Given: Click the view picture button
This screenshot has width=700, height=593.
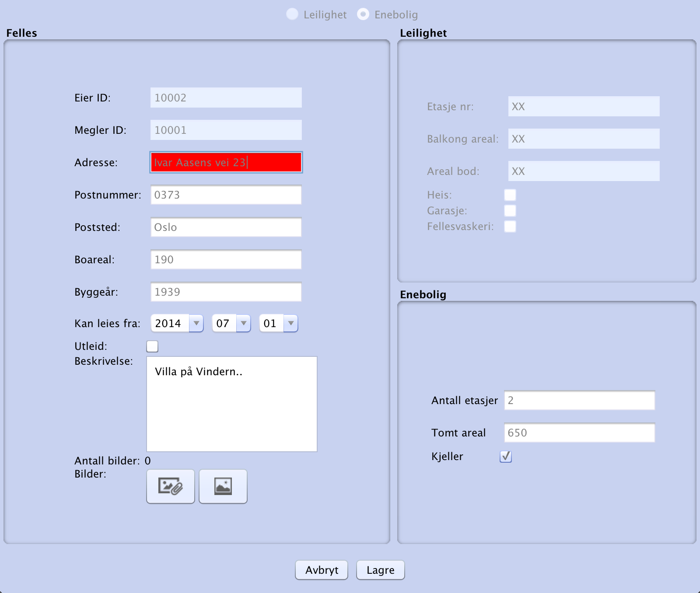Looking at the screenshot, I should pos(223,486).
